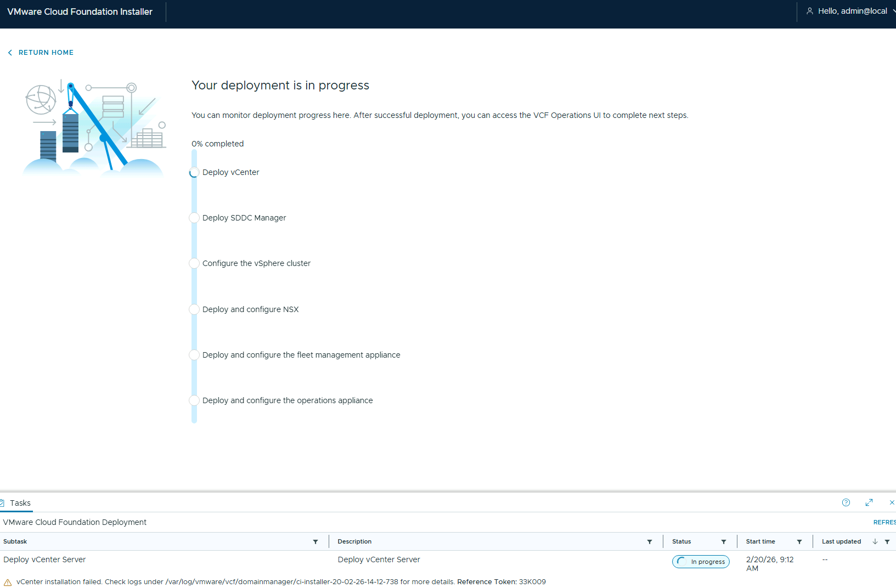Select the operations appliance step circle

tap(194, 400)
